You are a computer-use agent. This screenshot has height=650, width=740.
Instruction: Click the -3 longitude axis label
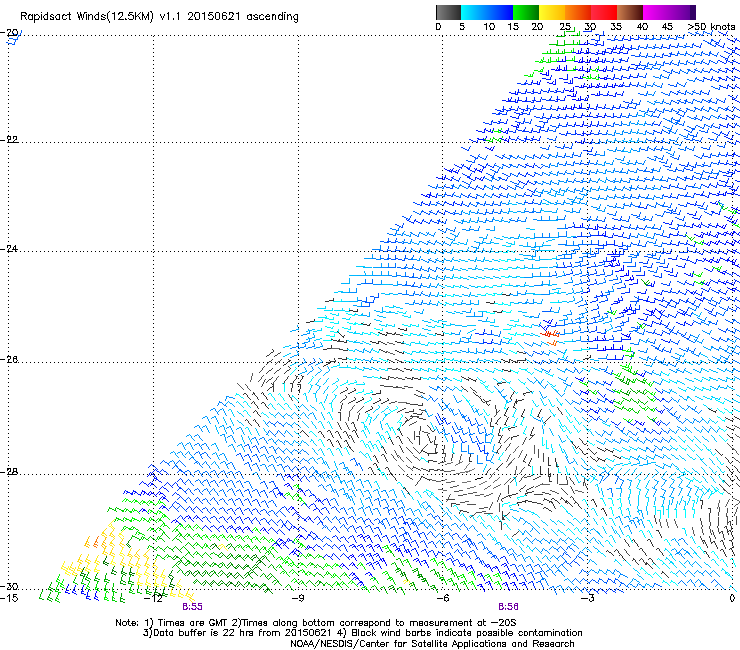click(x=587, y=598)
